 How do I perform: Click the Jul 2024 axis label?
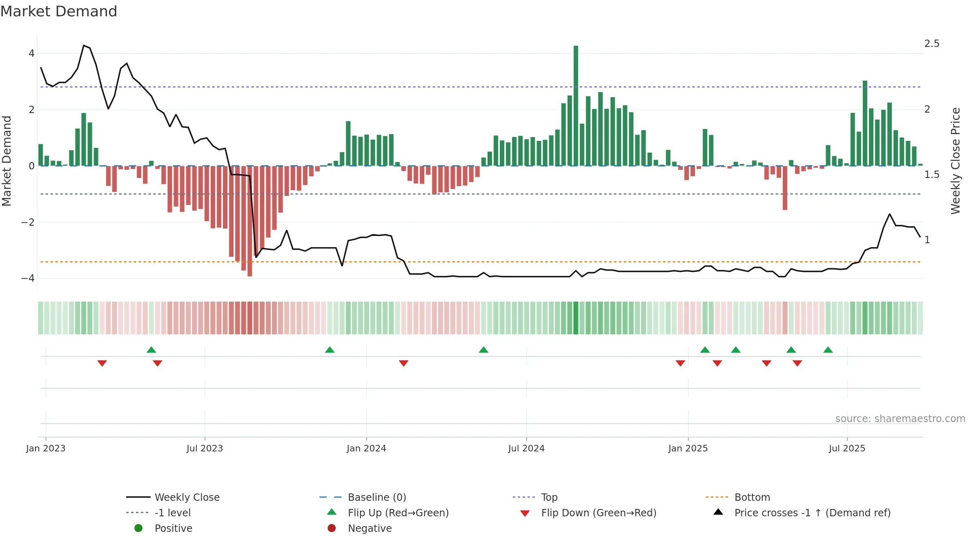[526, 448]
